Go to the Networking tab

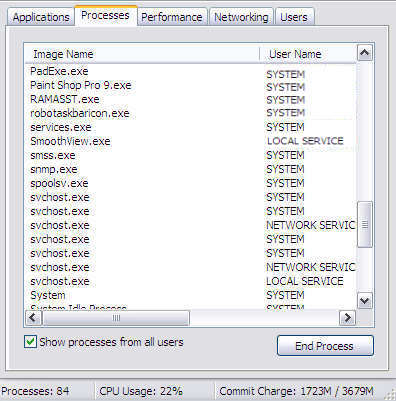[241, 17]
